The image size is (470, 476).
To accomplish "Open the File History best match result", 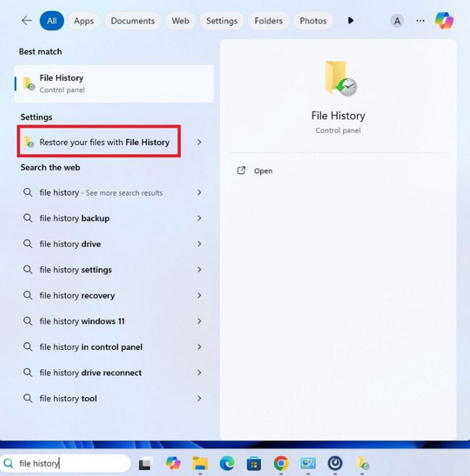I will click(x=114, y=84).
